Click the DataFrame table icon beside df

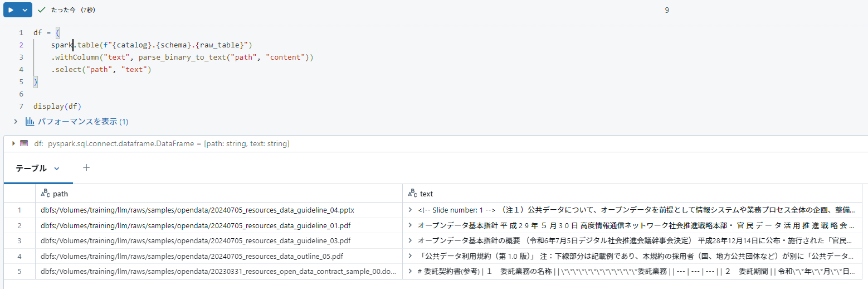(x=24, y=143)
